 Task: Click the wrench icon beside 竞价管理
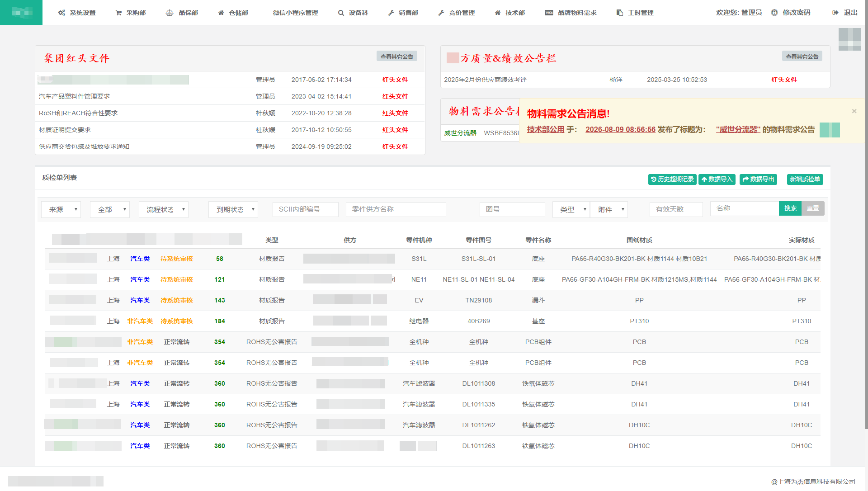tap(441, 13)
